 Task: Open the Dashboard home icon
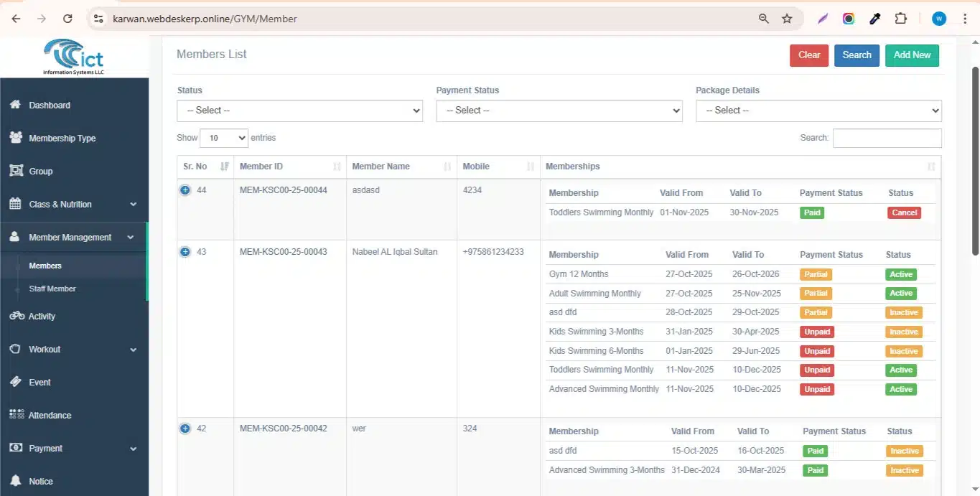[15, 105]
